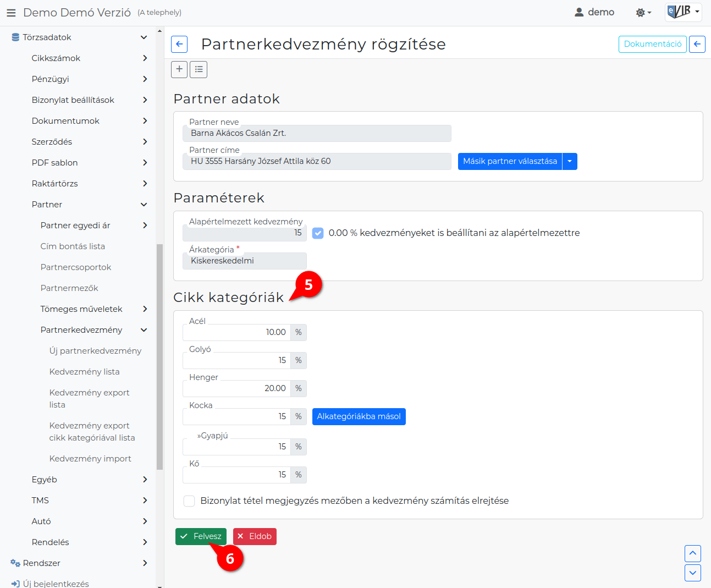Click the Gyapjú discount percent field
Screen dimensions: 711x588
click(x=236, y=447)
